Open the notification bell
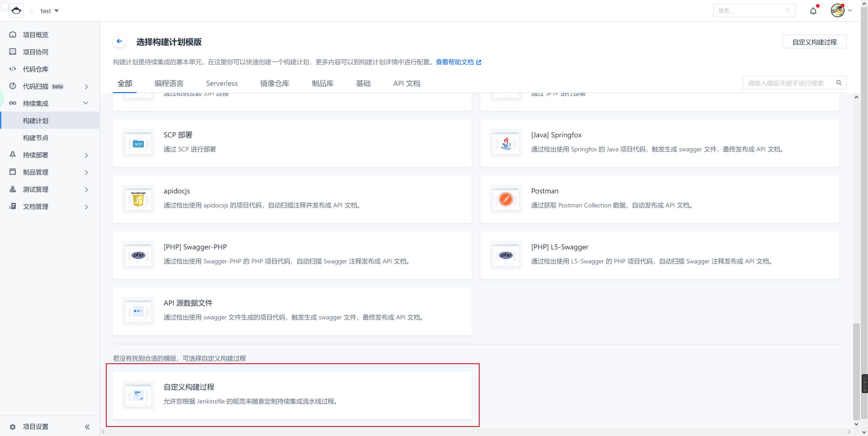Screen dimensions: 868x436 813,11
